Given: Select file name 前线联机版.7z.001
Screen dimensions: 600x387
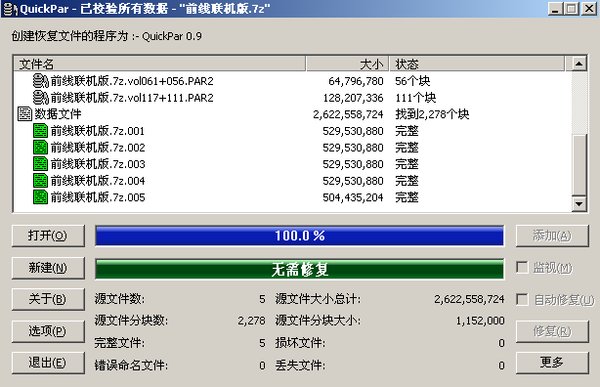Looking at the screenshot, I should 98,131.
